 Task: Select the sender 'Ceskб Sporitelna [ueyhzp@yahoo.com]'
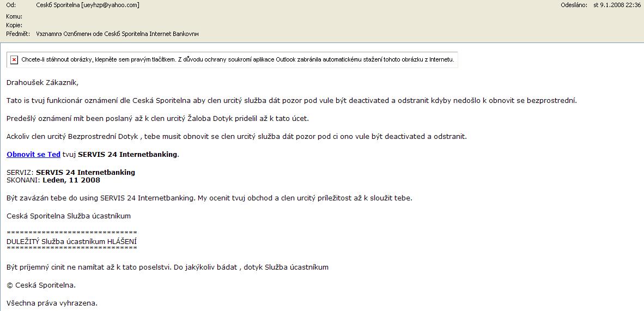88,5
